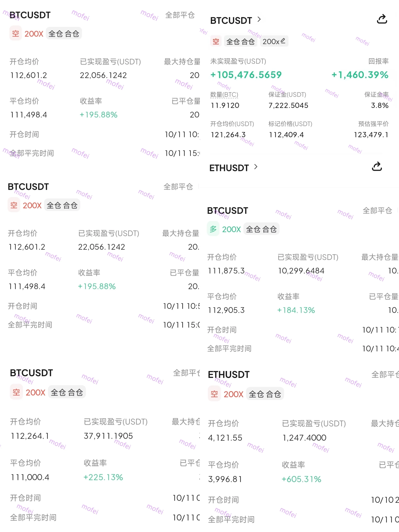This screenshot has width=399, height=532.
Task: Tap share icon beside ETHUSDT position
Action: pos(377,166)
